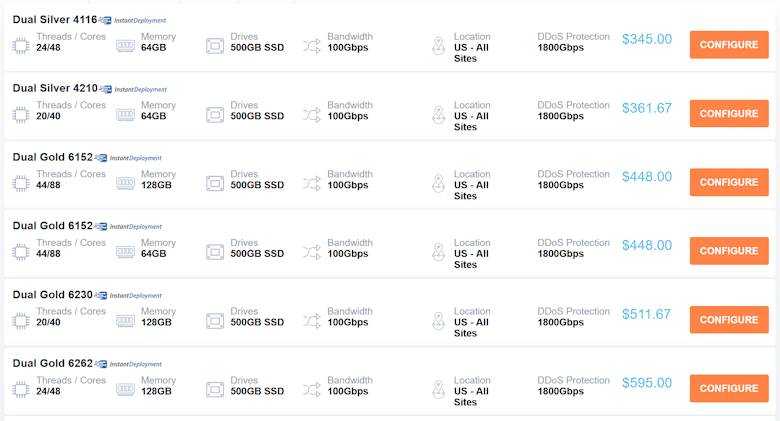Select the $511.67 price label
780x421 pixels.
[x=646, y=315]
